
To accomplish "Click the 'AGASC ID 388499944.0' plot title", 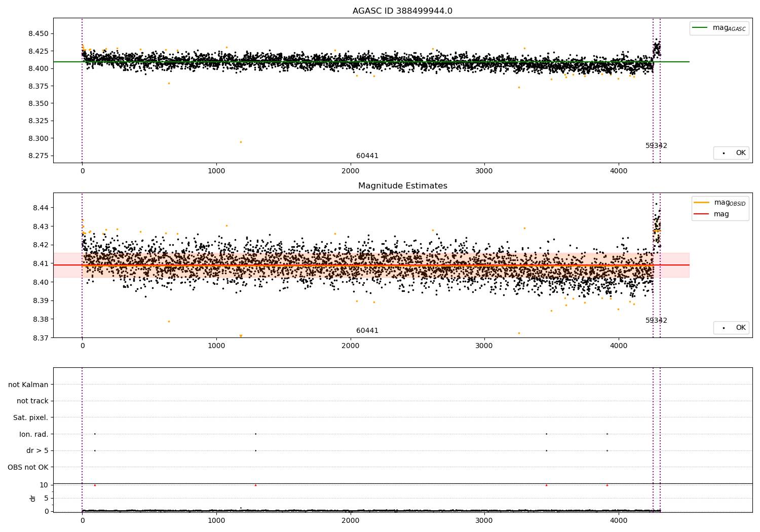I will coord(402,11).
